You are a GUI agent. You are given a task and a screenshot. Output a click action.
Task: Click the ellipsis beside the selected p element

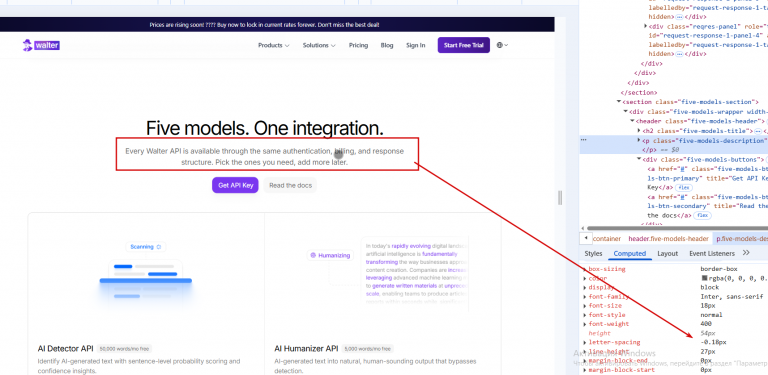coord(583,140)
